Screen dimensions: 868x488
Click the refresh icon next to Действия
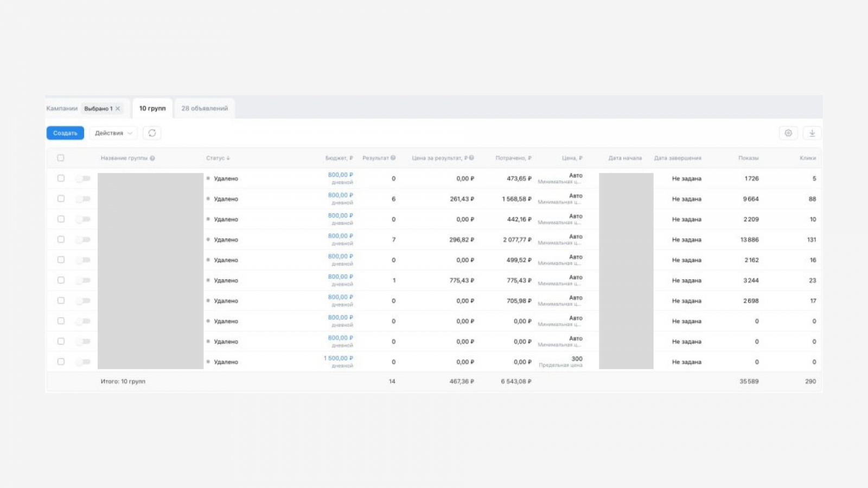point(152,133)
